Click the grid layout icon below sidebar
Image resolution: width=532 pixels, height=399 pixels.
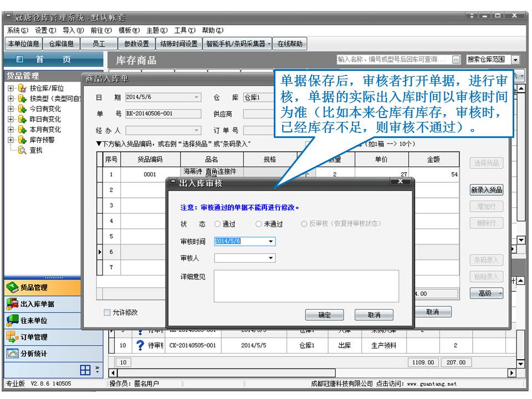[85, 370]
